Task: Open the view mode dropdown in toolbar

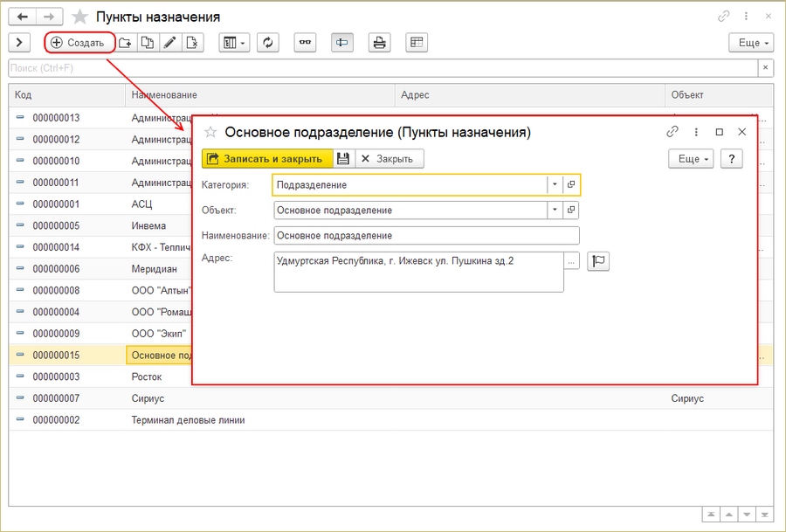Action: pyautogui.click(x=234, y=43)
